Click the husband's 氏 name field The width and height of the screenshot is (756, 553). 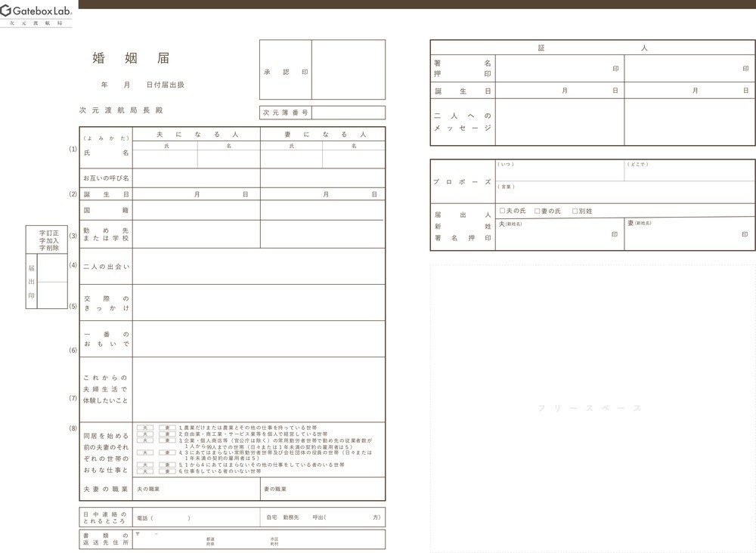[x=166, y=158]
